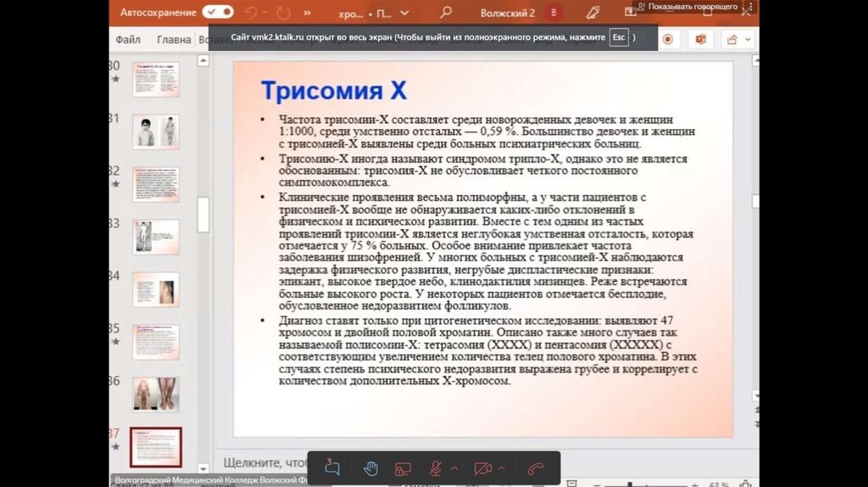Expand the quick access toolbar overflow chevrons
868x487 pixels.
(x=307, y=12)
